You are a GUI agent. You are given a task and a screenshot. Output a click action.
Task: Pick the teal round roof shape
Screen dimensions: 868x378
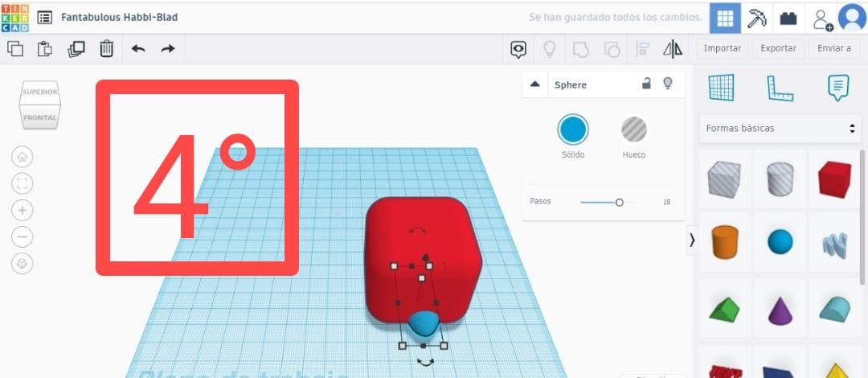835,310
